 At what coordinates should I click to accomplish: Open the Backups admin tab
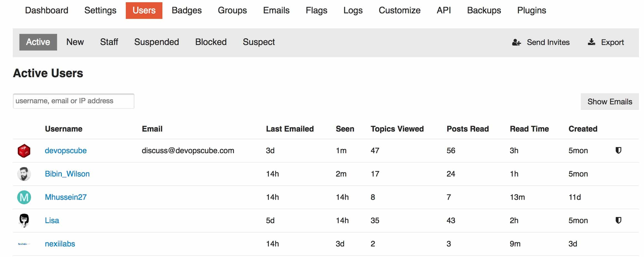point(484,10)
